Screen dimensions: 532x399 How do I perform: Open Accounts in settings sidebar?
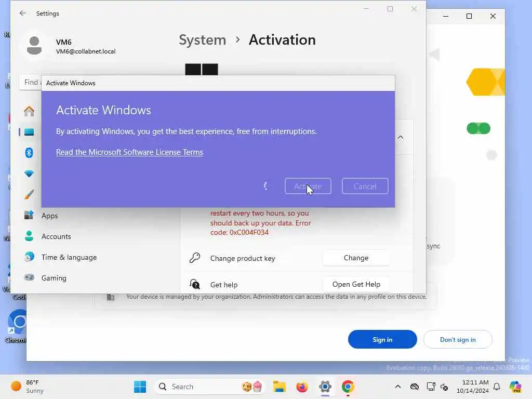tap(56, 236)
